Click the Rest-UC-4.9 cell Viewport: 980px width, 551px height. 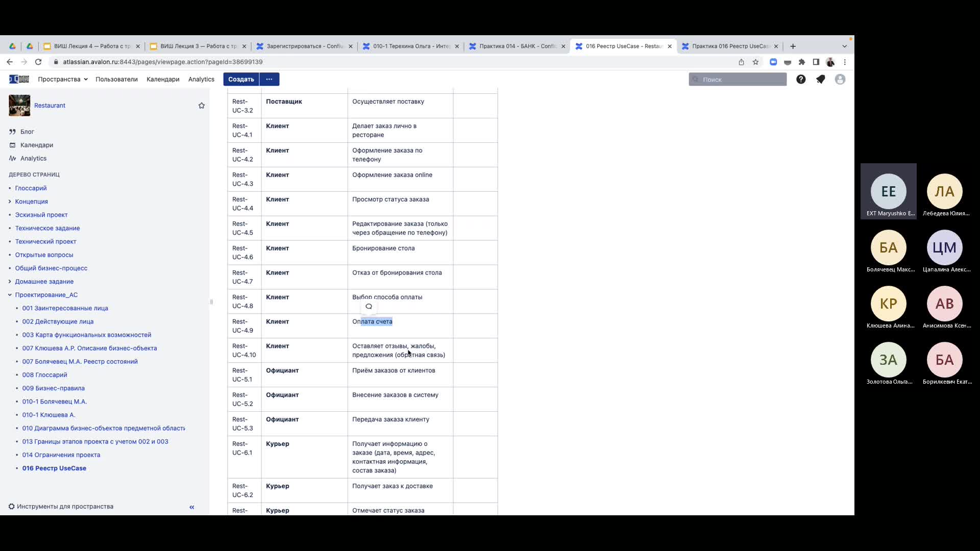click(x=244, y=326)
